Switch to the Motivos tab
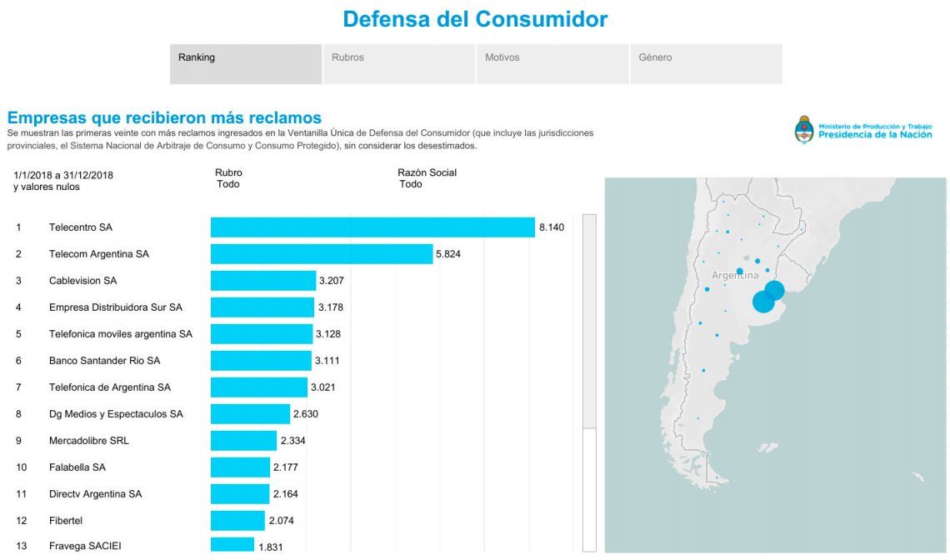This screenshot has height=560, width=950. pyautogui.click(x=552, y=63)
